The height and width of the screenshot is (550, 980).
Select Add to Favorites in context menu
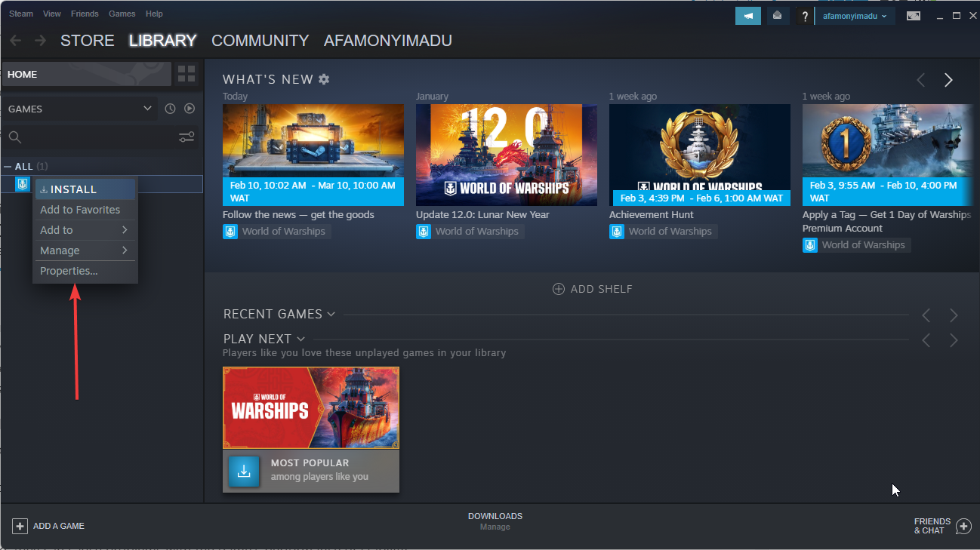(85, 210)
